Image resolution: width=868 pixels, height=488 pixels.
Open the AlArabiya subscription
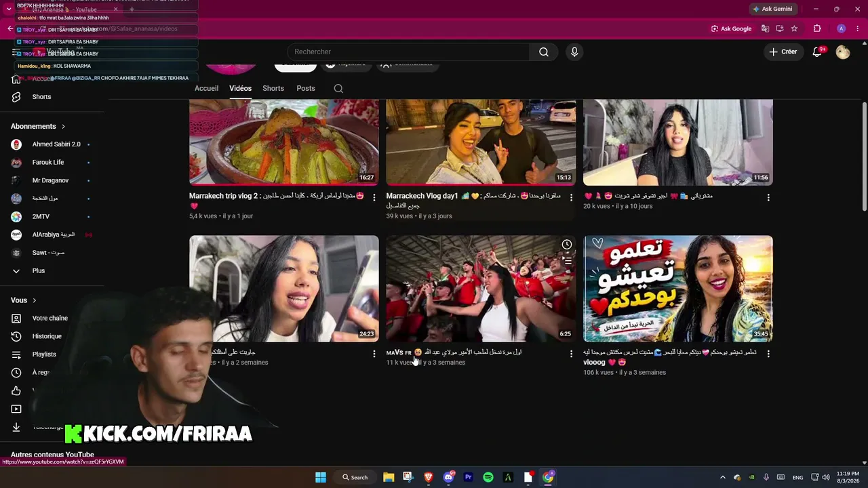point(53,235)
